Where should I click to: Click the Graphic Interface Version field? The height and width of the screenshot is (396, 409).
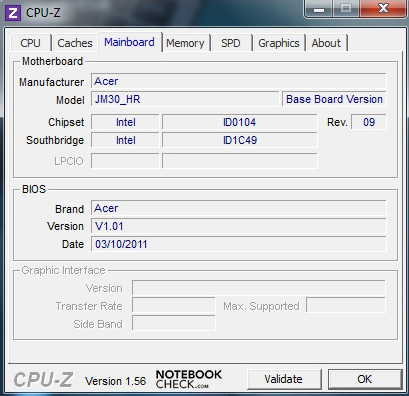[259, 288]
